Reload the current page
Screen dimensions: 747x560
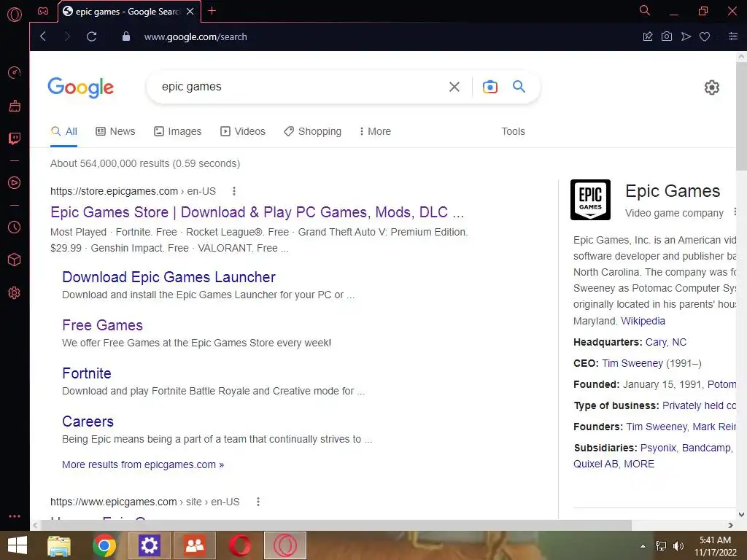(x=91, y=36)
